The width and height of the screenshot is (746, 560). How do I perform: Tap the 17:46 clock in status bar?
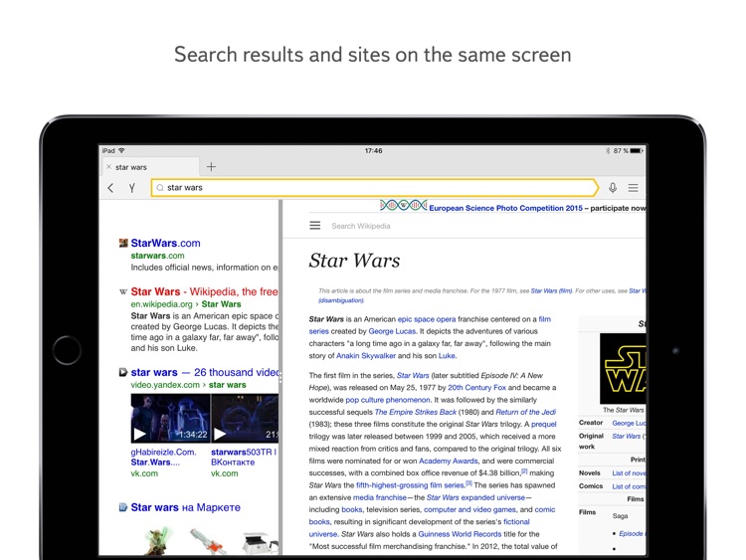(373, 151)
